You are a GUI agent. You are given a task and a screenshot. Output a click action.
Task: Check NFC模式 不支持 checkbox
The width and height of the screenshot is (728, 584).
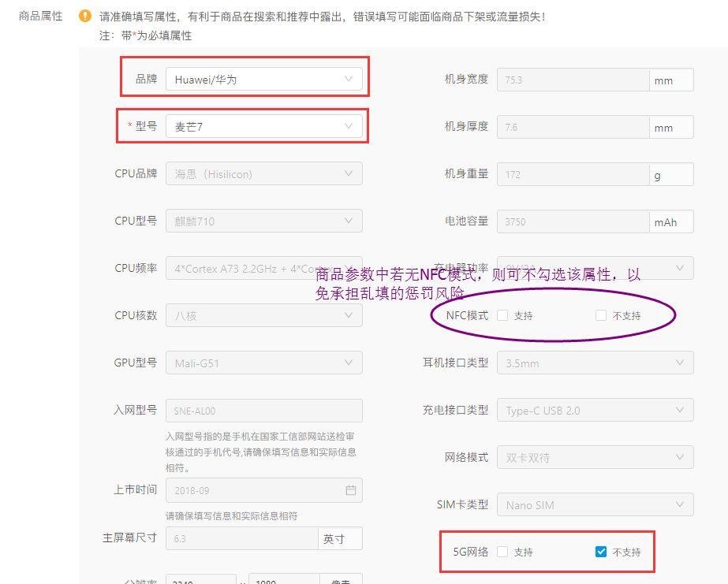(x=601, y=315)
